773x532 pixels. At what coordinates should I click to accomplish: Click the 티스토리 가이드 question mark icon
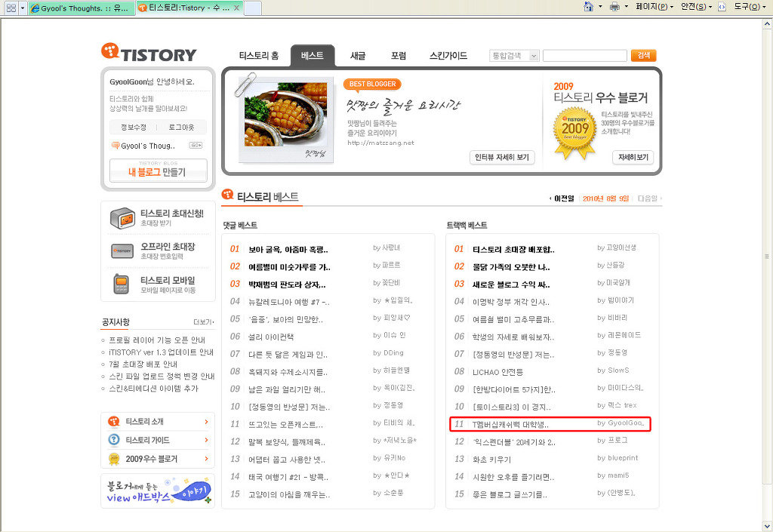(x=114, y=440)
